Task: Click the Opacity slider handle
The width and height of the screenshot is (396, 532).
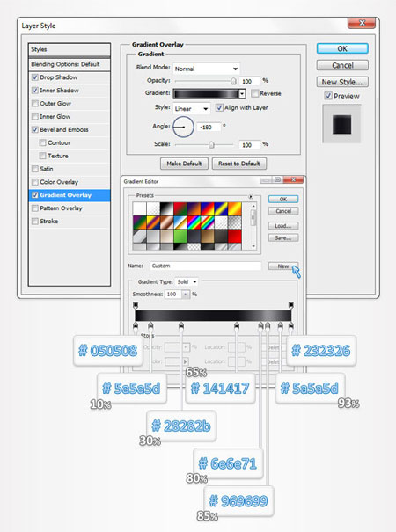Action: pyautogui.click(x=233, y=81)
